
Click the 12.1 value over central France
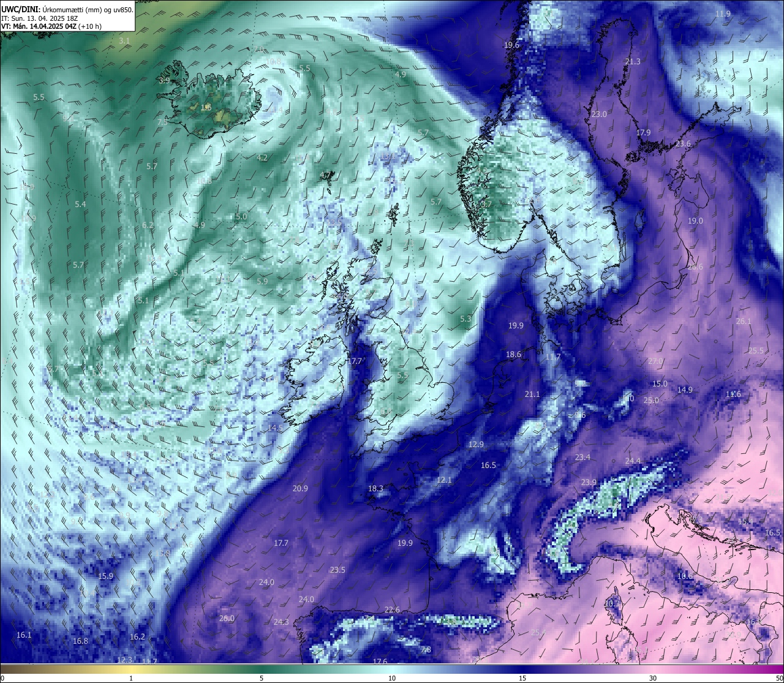(444, 480)
